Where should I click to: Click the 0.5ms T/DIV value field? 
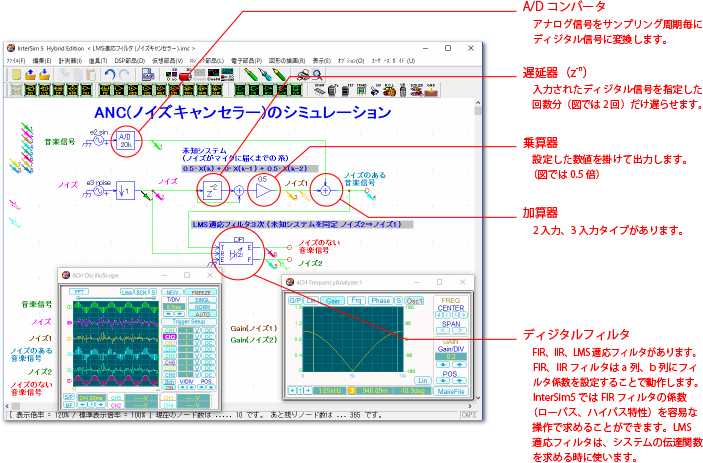pyautogui.click(x=173, y=307)
